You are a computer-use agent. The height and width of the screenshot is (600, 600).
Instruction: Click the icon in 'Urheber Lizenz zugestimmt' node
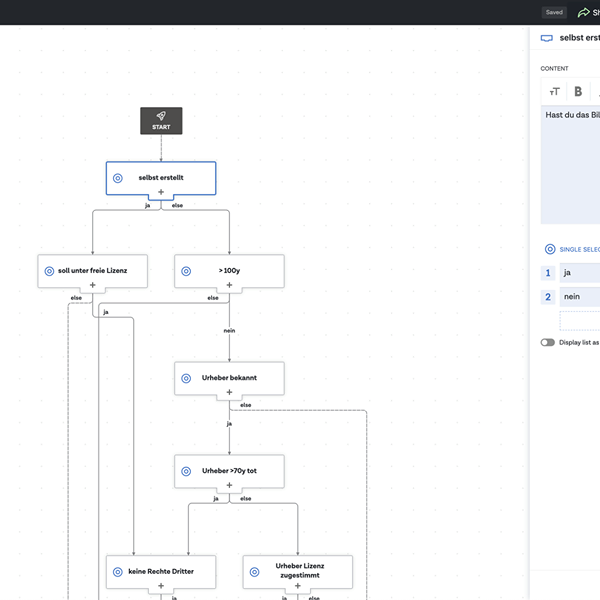pos(254,572)
